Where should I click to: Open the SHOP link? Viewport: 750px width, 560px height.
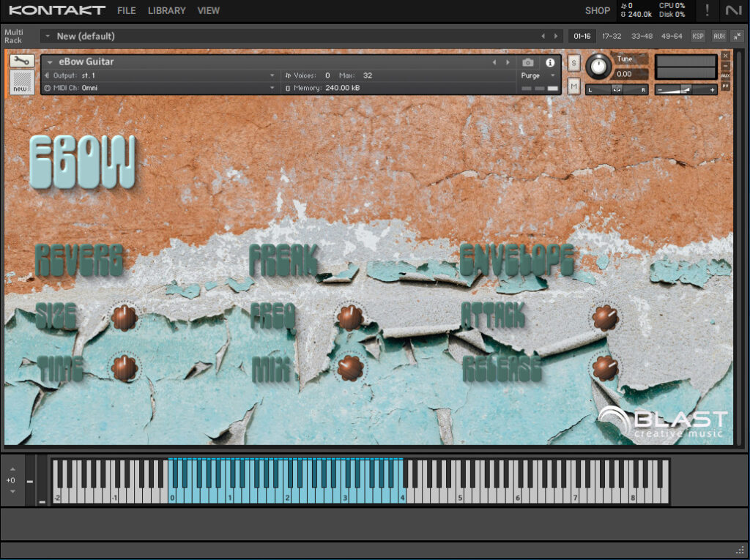[598, 10]
